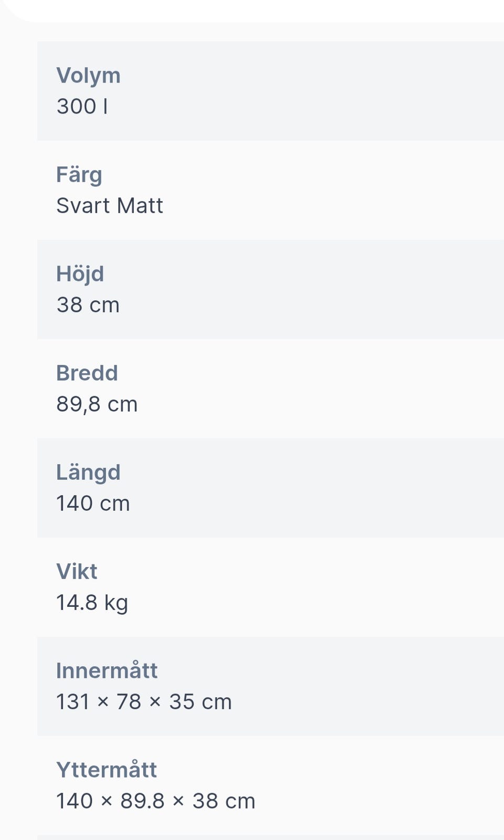Click the Färg label

pos(79,174)
